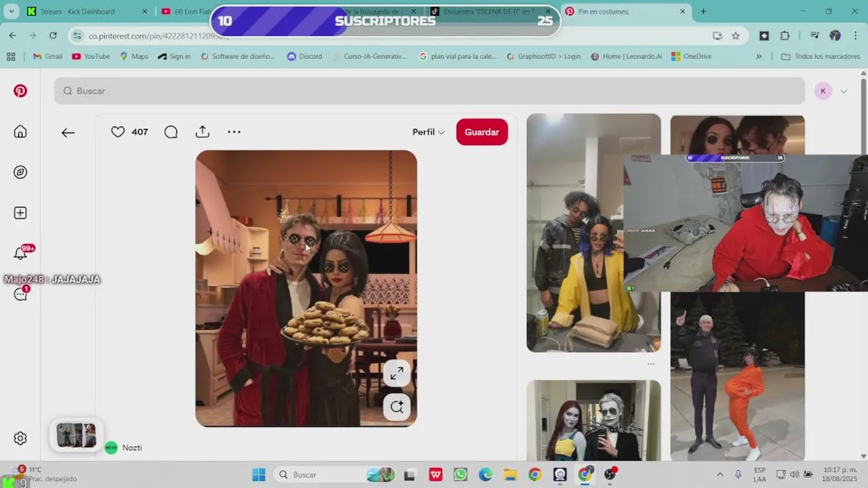Open the YouTube bookmark
This screenshot has width=868, height=488.
pyautogui.click(x=91, y=56)
